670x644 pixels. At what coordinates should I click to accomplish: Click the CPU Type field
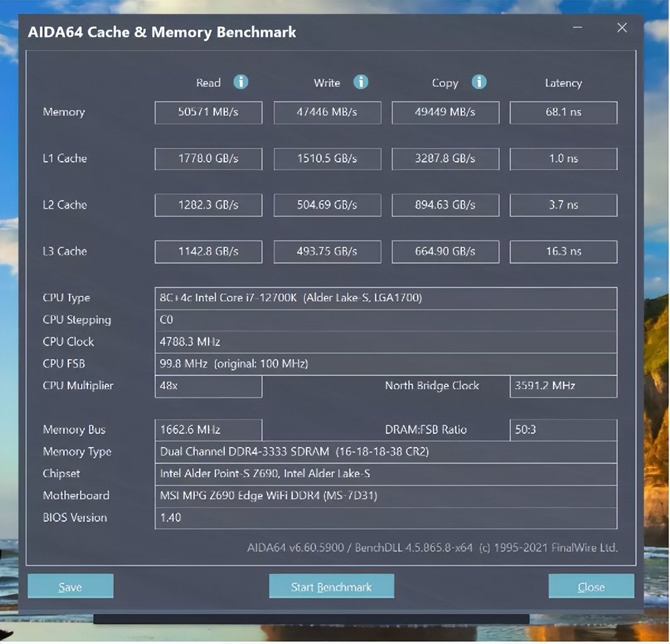coord(385,298)
